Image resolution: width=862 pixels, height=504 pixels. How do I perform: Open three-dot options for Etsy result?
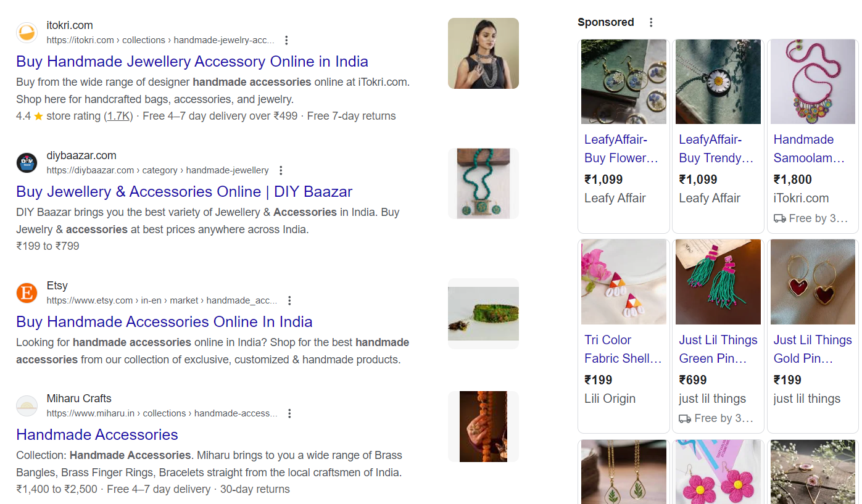coord(289,300)
